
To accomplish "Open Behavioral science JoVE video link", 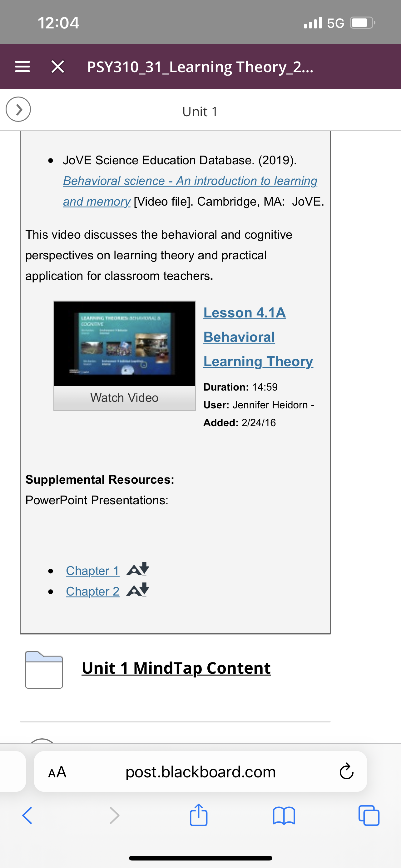I will [190, 191].
